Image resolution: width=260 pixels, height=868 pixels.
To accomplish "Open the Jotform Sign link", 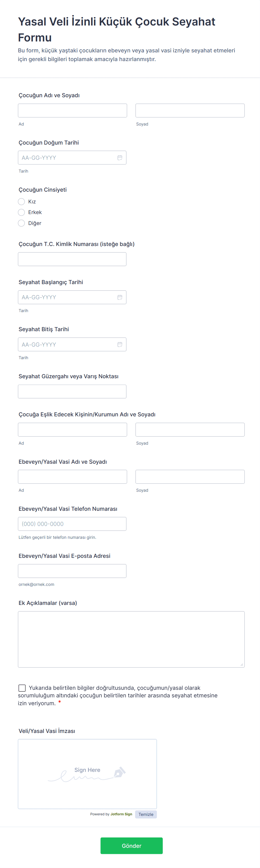I will pos(121,814).
